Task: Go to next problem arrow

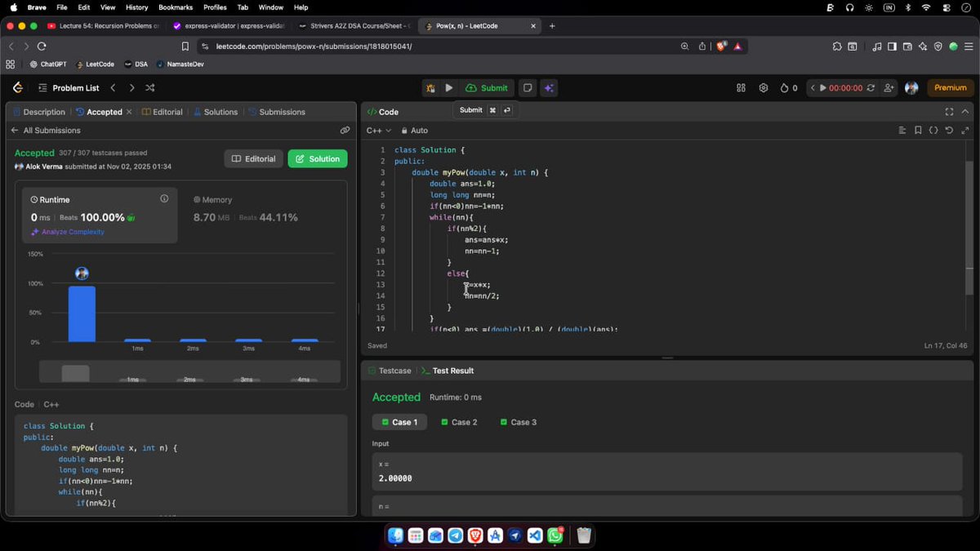Action: pyautogui.click(x=131, y=87)
